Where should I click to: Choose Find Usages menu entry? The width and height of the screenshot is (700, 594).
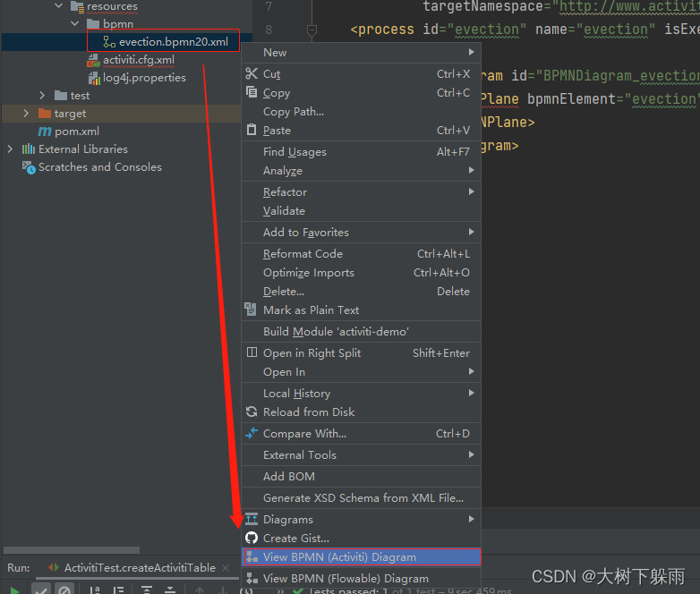tap(361, 152)
